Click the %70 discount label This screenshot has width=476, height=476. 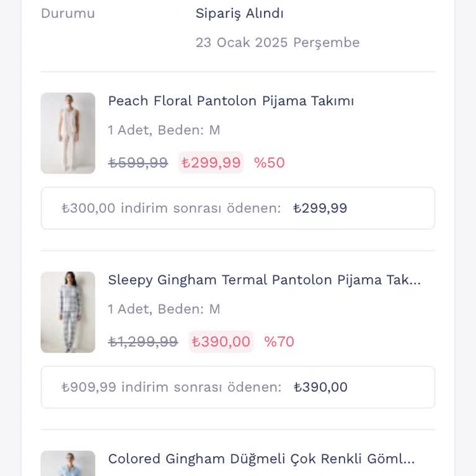279,342
